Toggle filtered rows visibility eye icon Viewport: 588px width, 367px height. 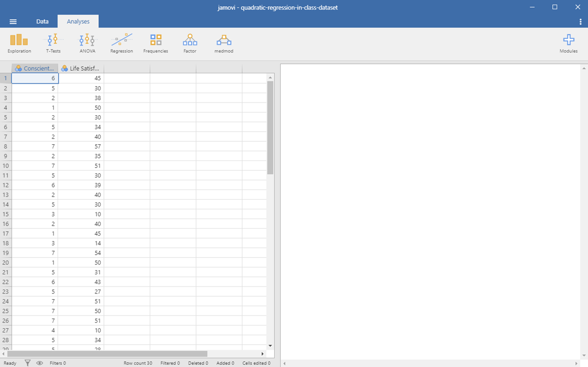tap(39, 363)
